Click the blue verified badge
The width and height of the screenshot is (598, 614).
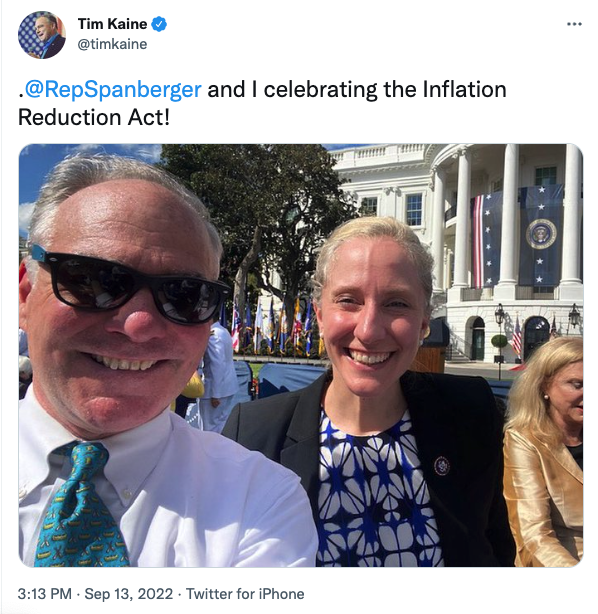[x=159, y=24]
